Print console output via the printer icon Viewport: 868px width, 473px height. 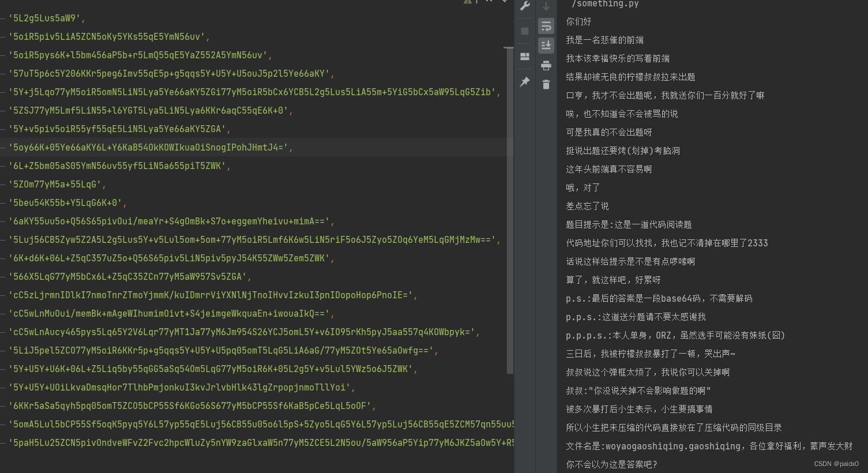[546, 65]
